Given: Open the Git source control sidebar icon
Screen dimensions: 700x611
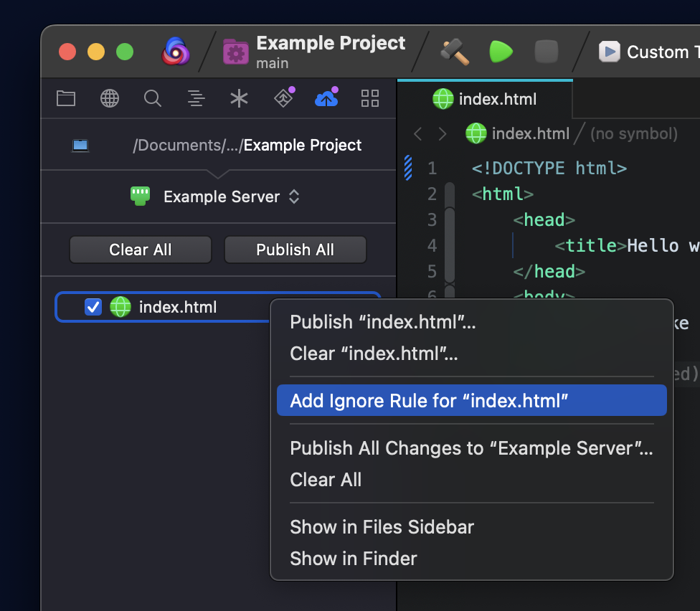Looking at the screenshot, I should [x=284, y=98].
